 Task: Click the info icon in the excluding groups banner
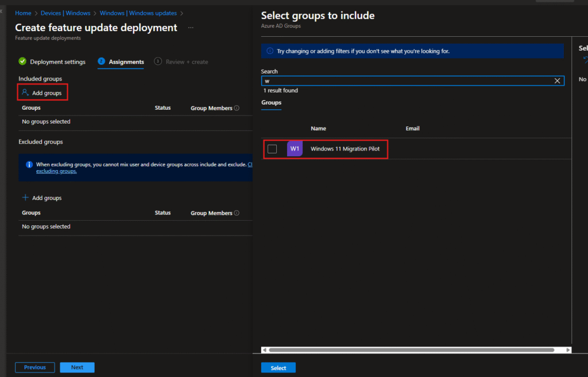tap(29, 164)
